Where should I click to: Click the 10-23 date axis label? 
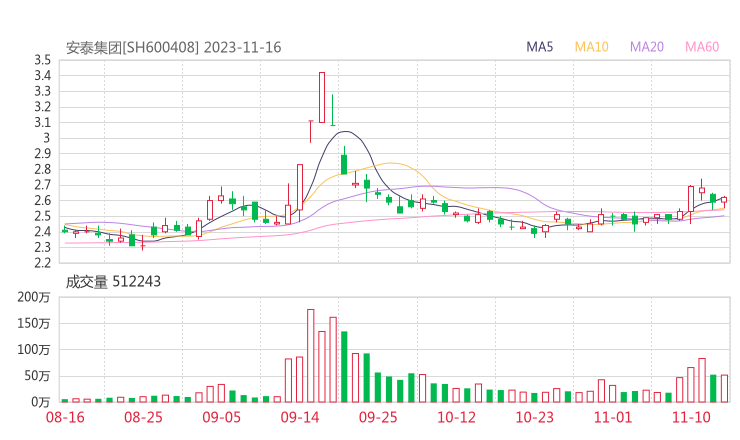[x=534, y=418]
